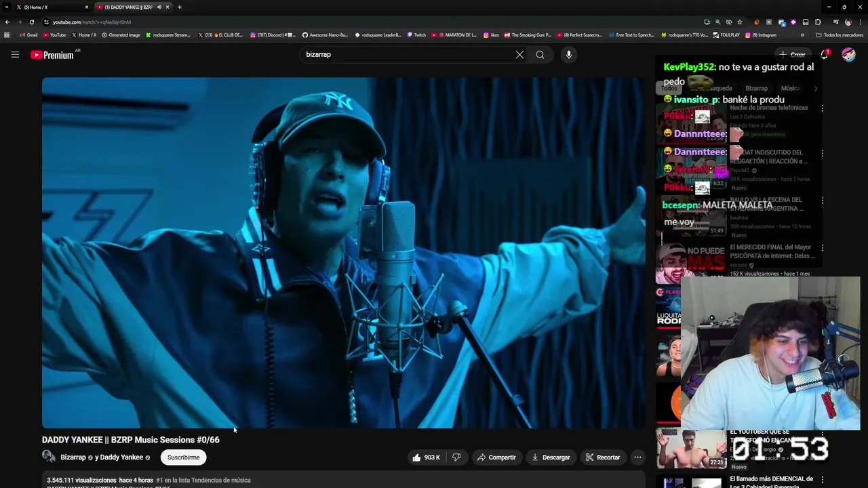The width and height of the screenshot is (868, 488).
Task: Close the DADDY YANKEE YouTube tab
Action: pos(167,7)
